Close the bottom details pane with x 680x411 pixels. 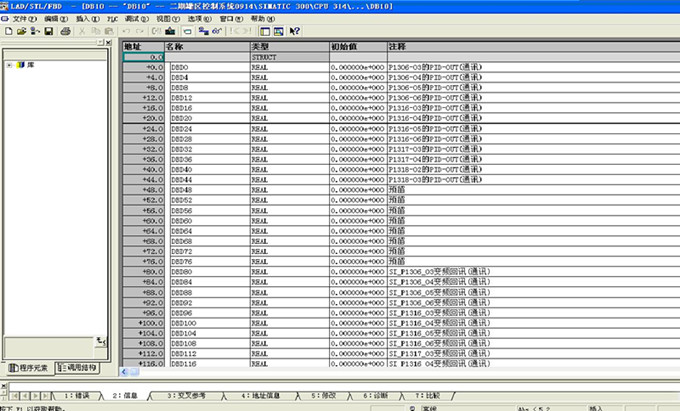3,385
